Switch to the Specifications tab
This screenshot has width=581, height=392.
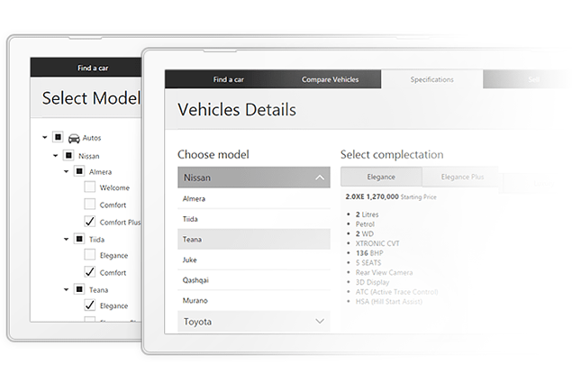coord(432,79)
